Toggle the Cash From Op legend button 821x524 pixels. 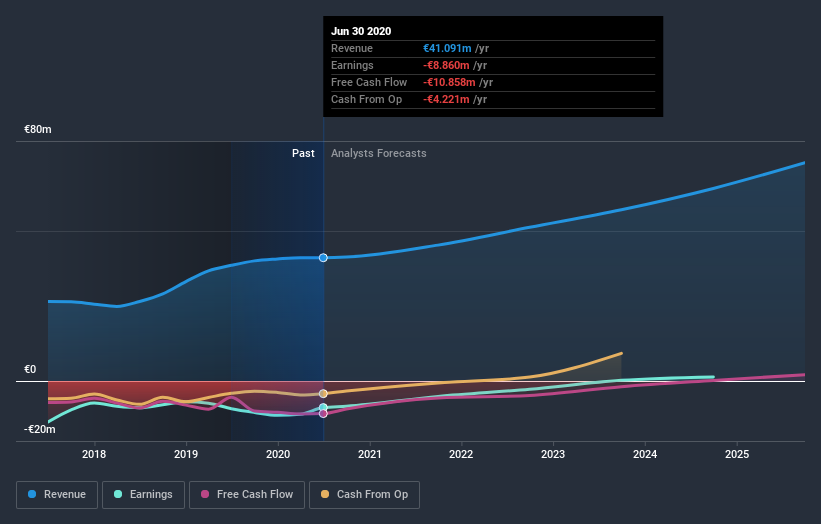point(364,495)
